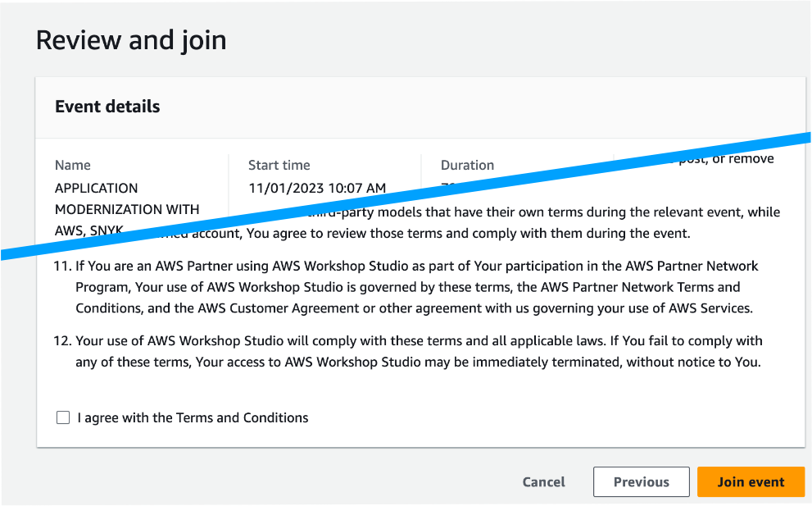Click the Name field label
Screen dimensions: 812x506
click(73, 165)
